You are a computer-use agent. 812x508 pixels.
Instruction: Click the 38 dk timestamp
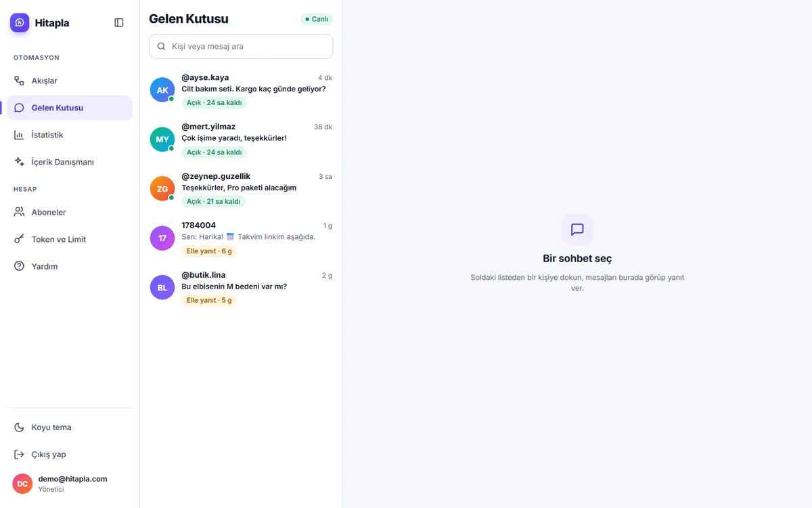pyautogui.click(x=323, y=127)
